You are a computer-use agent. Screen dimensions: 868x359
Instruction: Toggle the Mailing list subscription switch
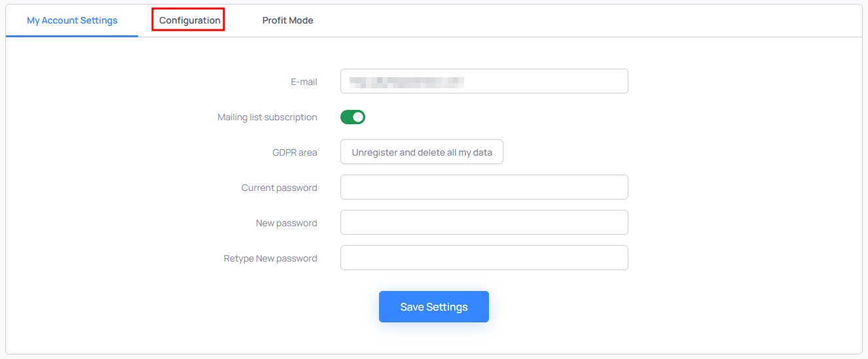[x=353, y=117]
